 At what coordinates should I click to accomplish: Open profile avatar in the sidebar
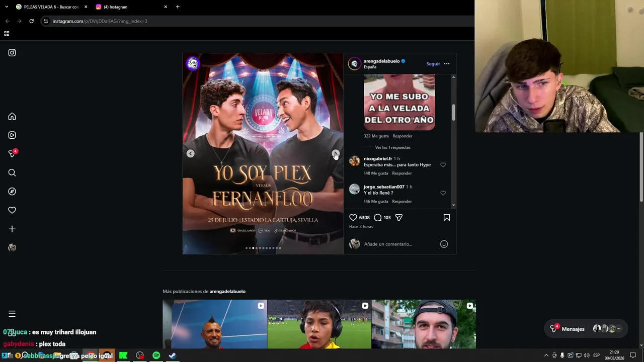click(x=12, y=247)
